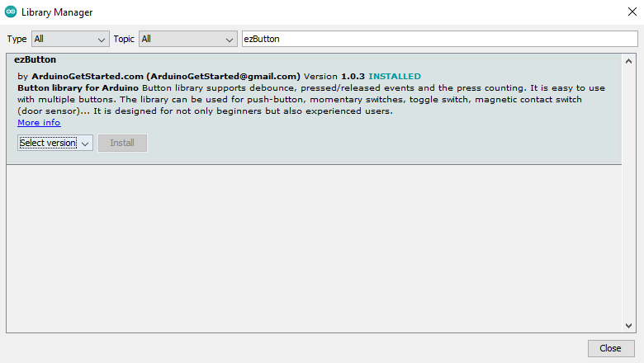Click the greyed-out Install button
This screenshot has height=363, width=644.
tap(122, 143)
